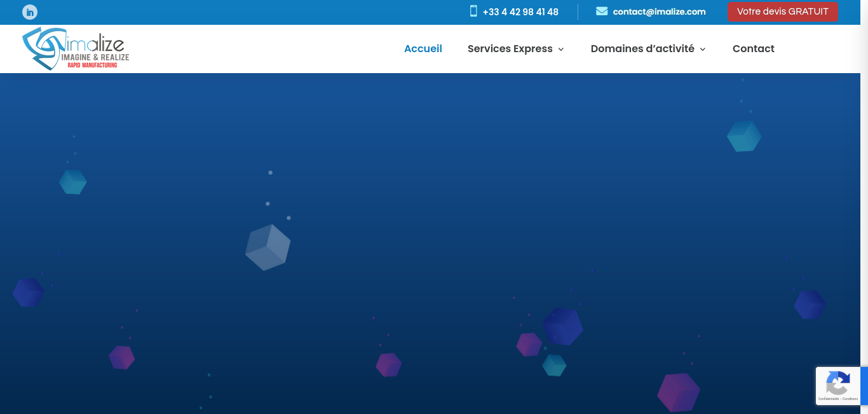Expand the Domaines d'activité chevron arrow

pyautogui.click(x=703, y=50)
